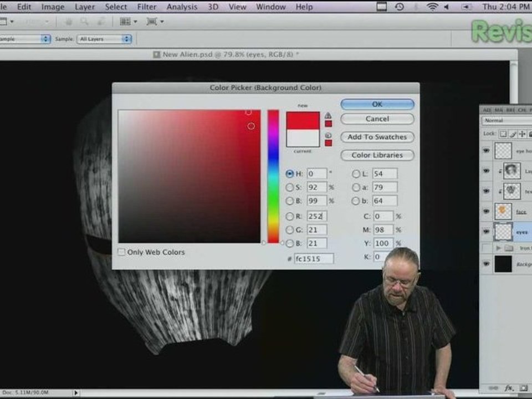Image resolution: width=532 pixels, height=399 pixels.
Task: Click the closest web-safe color square
Action: pyautogui.click(x=329, y=143)
